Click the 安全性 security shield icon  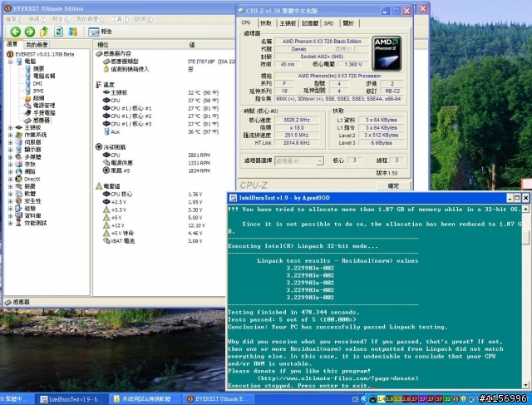19,201
